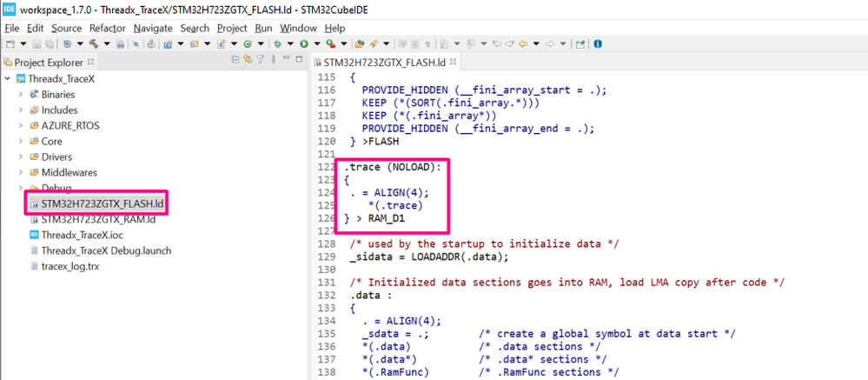This screenshot has width=868, height=380.
Task: Expand the AZURE_RTOS folder
Action: [x=21, y=125]
